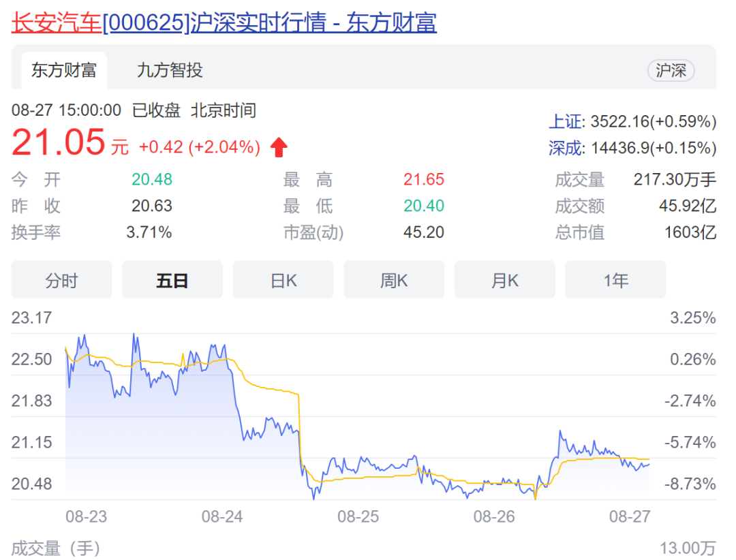
Task: Click the 23.17 price axis label
Action: click(31, 317)
